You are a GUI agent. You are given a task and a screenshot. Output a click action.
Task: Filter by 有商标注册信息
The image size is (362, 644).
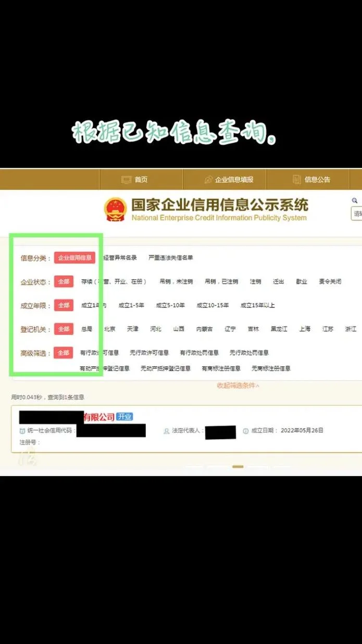[x=221, y=368]
